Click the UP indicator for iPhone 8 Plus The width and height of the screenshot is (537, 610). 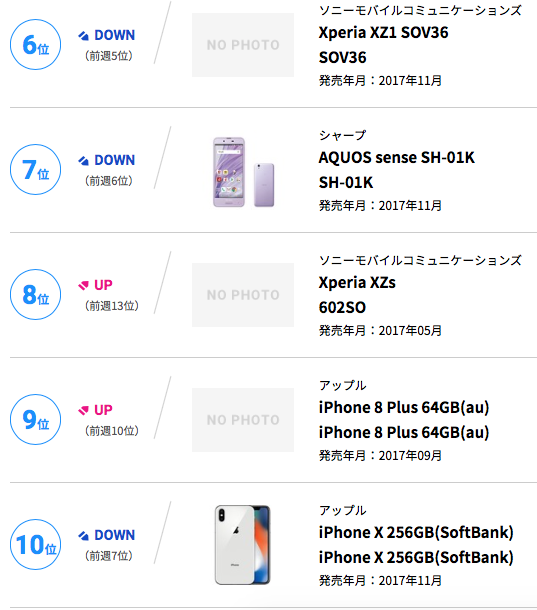[95, 410]
